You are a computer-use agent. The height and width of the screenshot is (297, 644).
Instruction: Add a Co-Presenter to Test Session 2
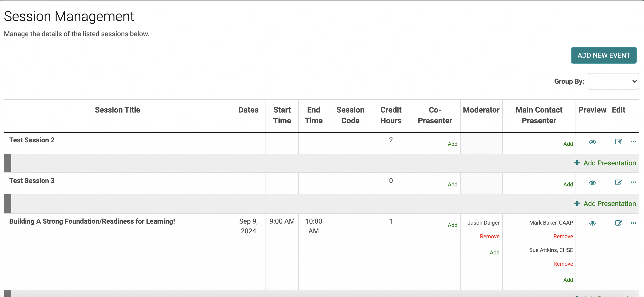click(452, 144)
